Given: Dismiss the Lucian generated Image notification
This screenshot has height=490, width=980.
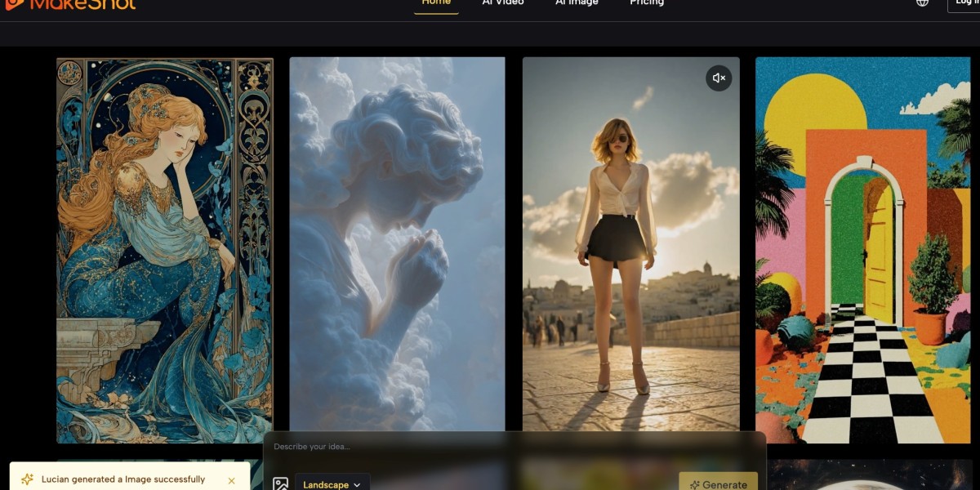Looking at the screenshot, I should (231, 480).
